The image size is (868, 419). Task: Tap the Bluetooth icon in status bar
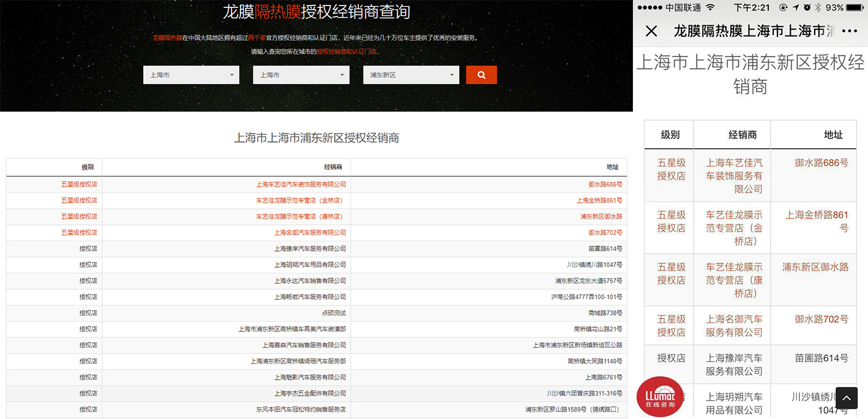(x=817, y=7)
